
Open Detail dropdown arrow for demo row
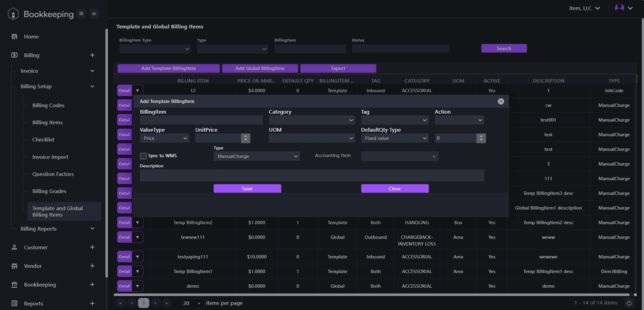click(x=138, y=286)
